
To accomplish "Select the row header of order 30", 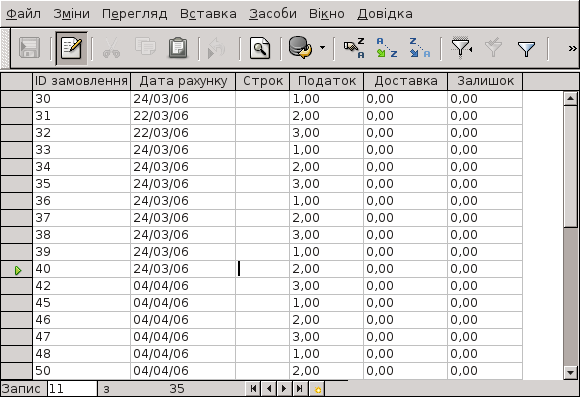I will (x=16, y=99).
